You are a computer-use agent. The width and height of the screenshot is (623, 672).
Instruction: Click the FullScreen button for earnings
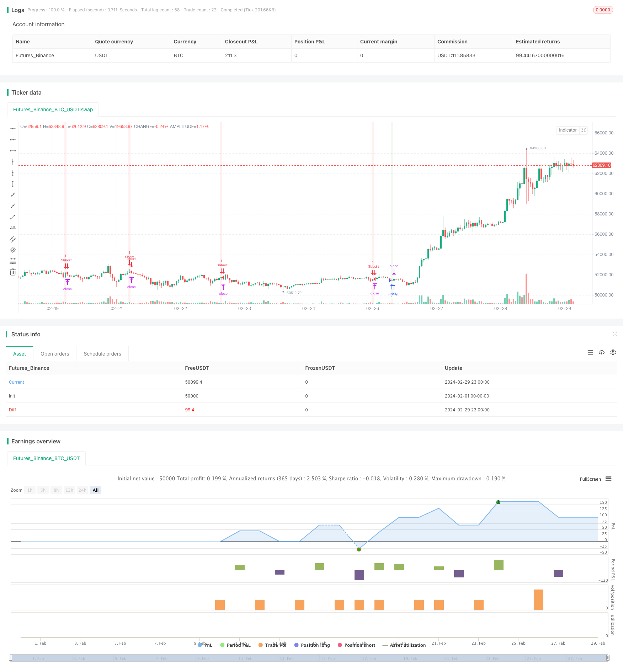point(590,479)
